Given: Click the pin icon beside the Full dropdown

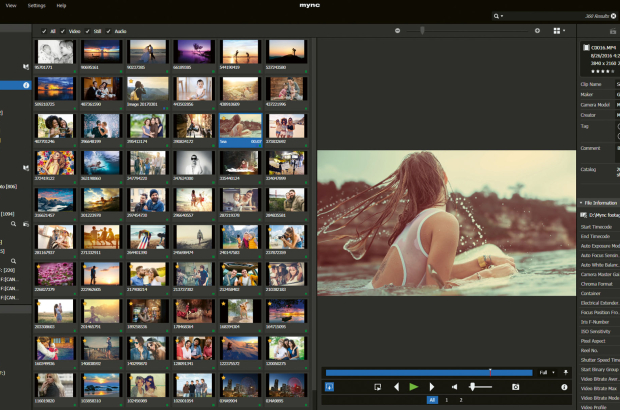Looking at the screenshot, I should 566,372.
